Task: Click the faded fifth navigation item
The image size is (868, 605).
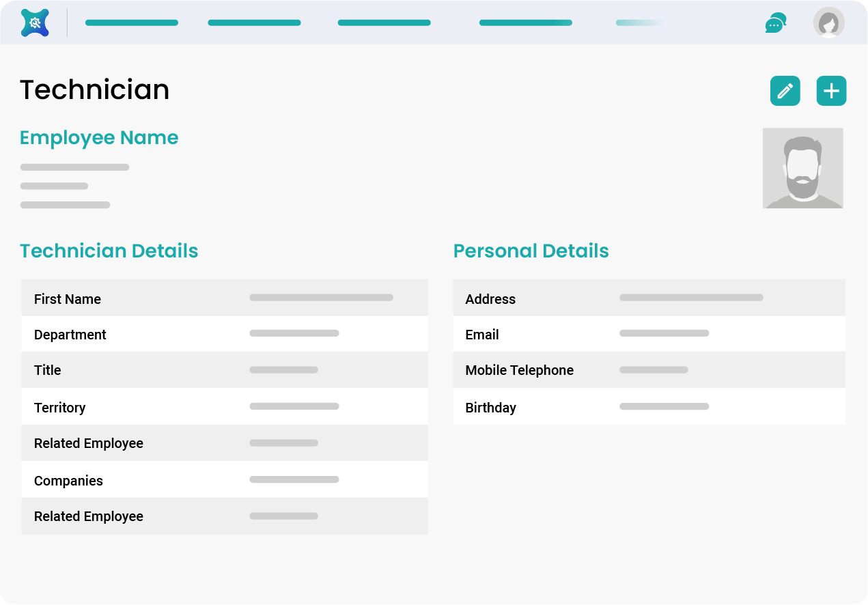Action: (x=639, y=22)
